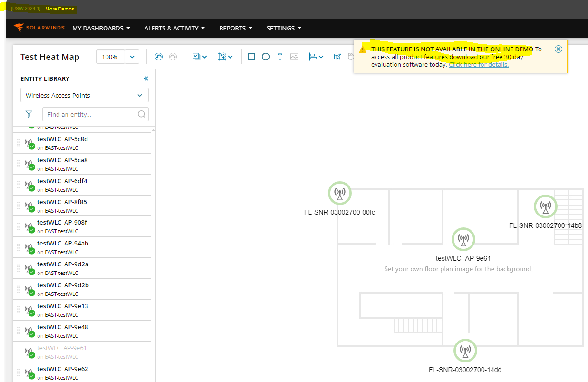Viewport: 588px width, 382px height.
Task: Open the alignment options dropdown arrow
Action: [x=320, y=57]
